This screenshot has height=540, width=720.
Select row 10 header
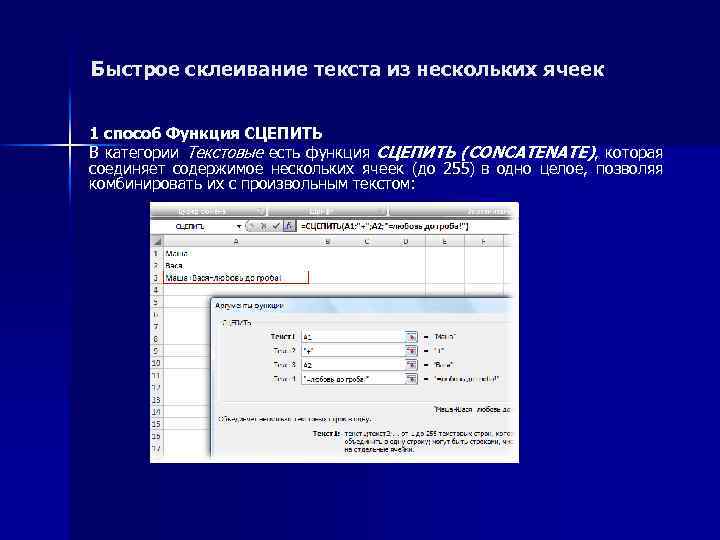pyautogui.click(x=156, y=363)
